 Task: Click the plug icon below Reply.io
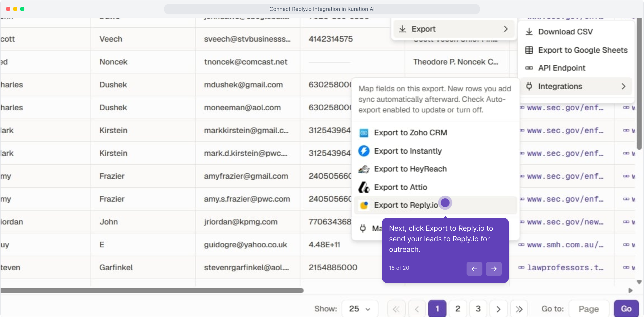363,228
